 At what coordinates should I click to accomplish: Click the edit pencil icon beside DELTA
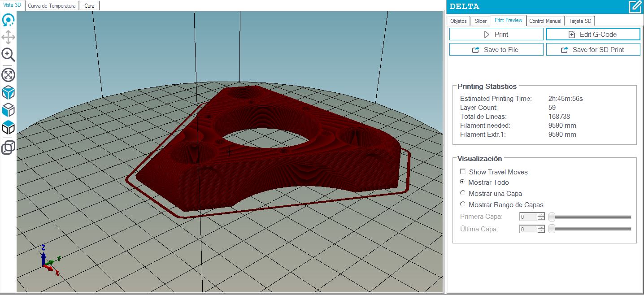tap(635, 6)
